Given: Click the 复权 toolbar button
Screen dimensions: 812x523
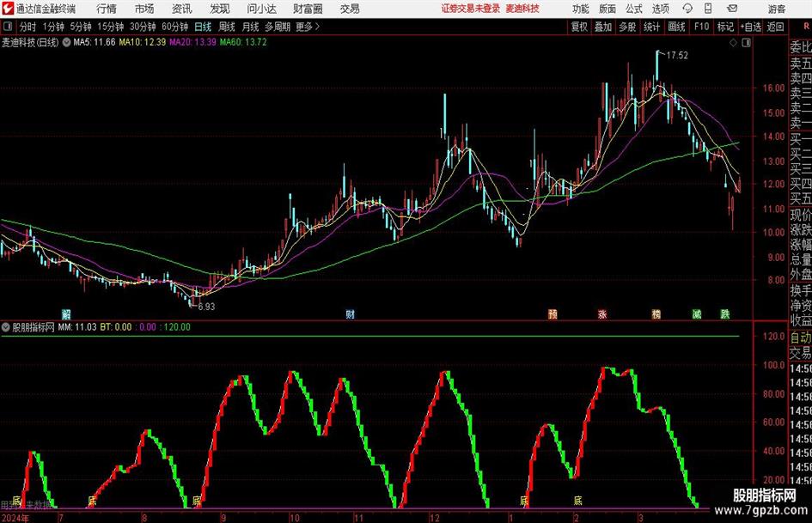Looking at the screenshot, I should 579,27.
